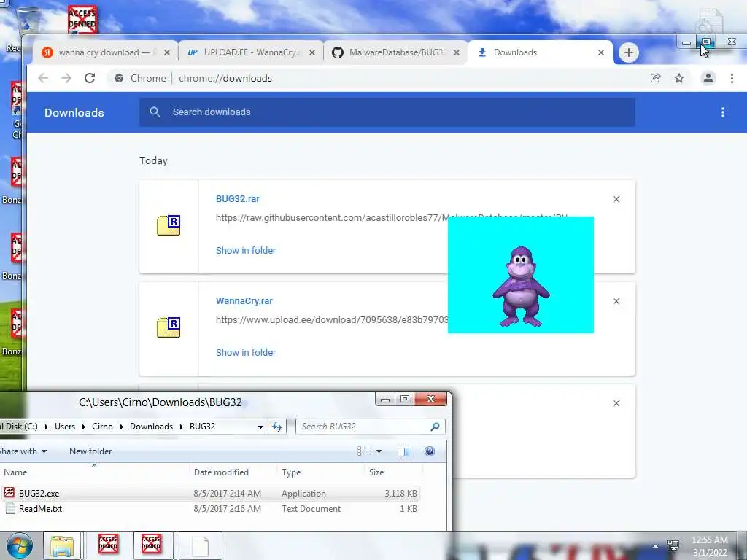The width and height of the screenshot is (747, 560).
Task: Click the first ACCESS DENIED taskbar icon
Action: 108,545
